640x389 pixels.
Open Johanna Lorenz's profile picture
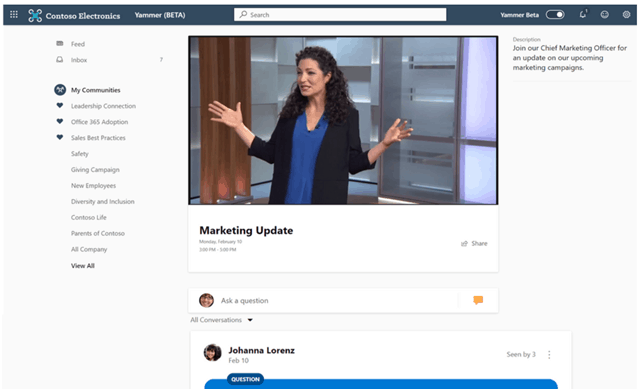(213, 353)
